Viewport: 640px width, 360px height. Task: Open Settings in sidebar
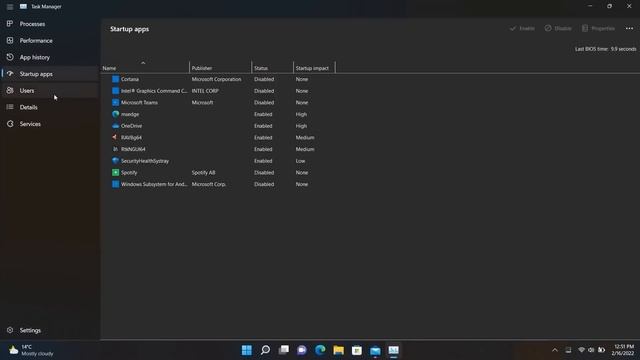tap(50, 330)
